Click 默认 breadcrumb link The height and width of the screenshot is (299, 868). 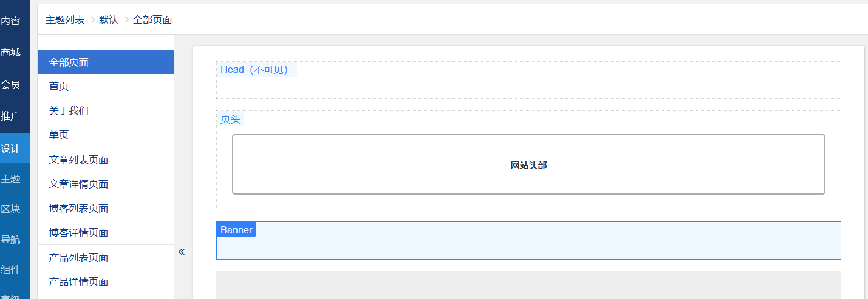(x=109, y=19)
